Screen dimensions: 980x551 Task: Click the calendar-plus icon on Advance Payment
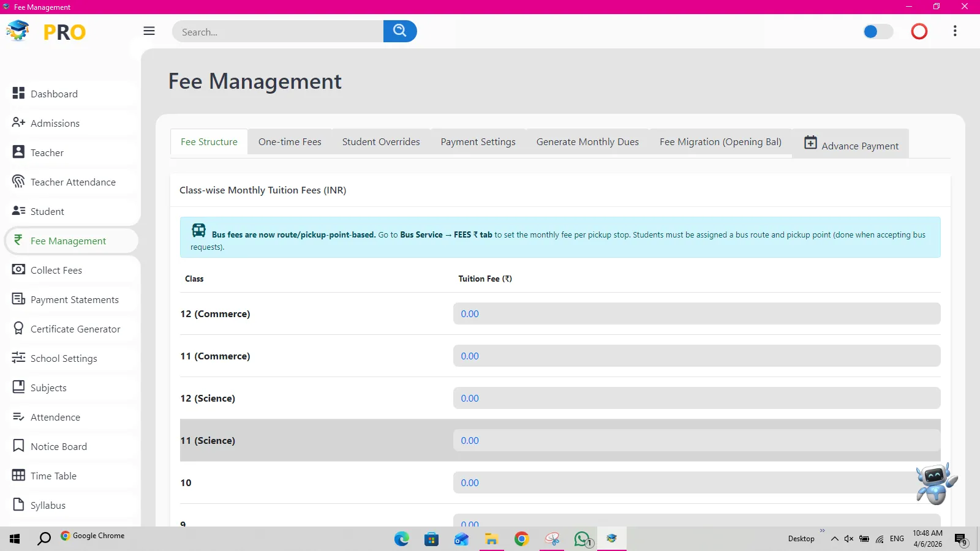(x=810, y=142)
